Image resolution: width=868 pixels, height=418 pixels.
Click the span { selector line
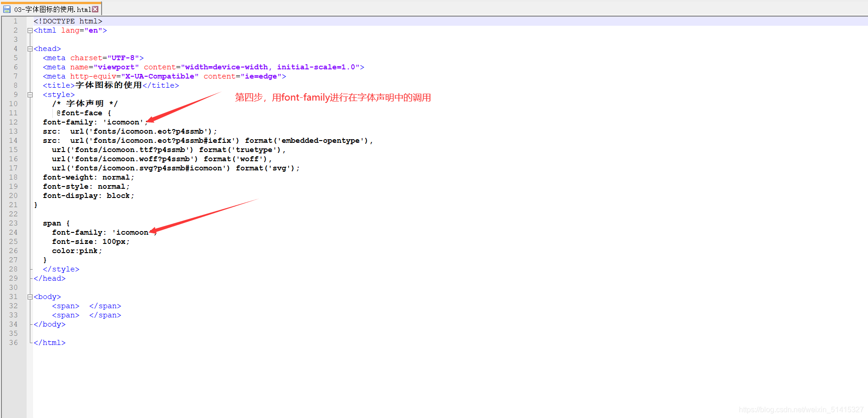[57, 223]
